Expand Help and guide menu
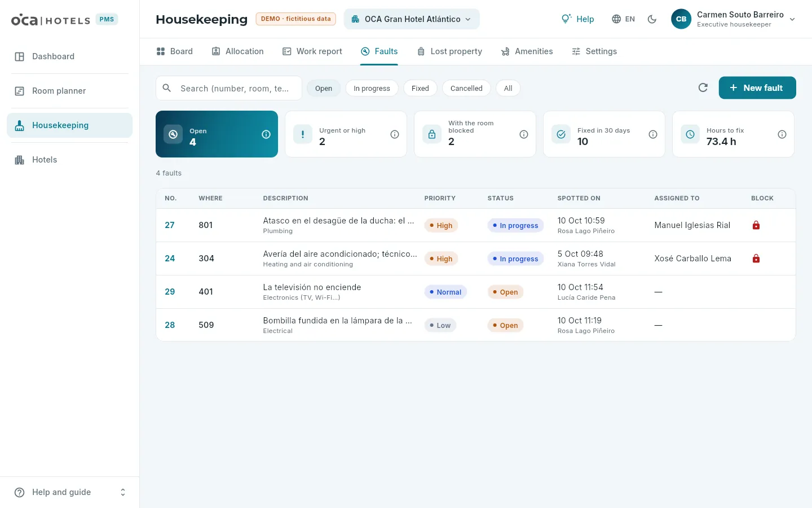The width and height of the screenshot is (812, 508). click(x=70, y=492)
